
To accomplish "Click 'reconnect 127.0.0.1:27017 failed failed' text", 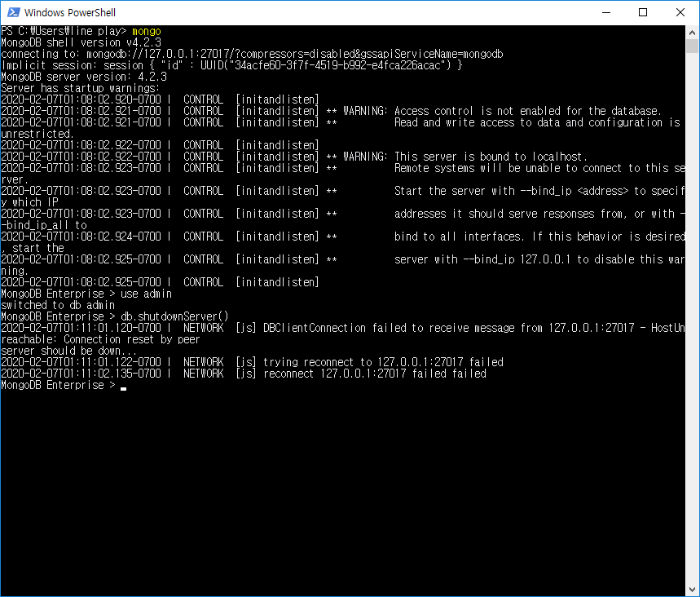I will pos(375,374).
